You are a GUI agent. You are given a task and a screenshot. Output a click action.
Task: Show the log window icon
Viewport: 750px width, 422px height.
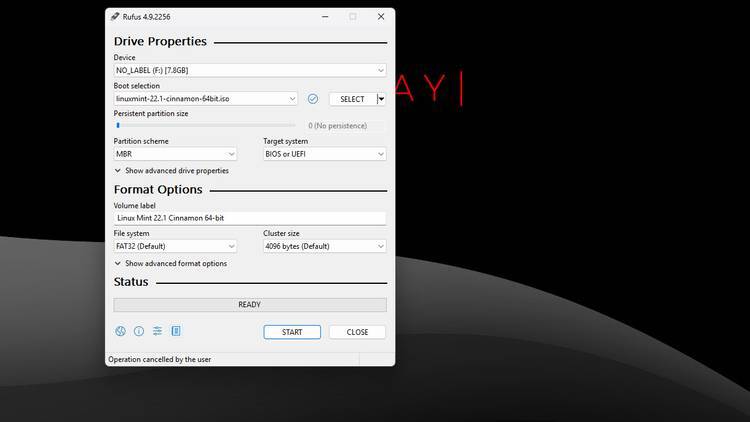click(x=176, y=331)
